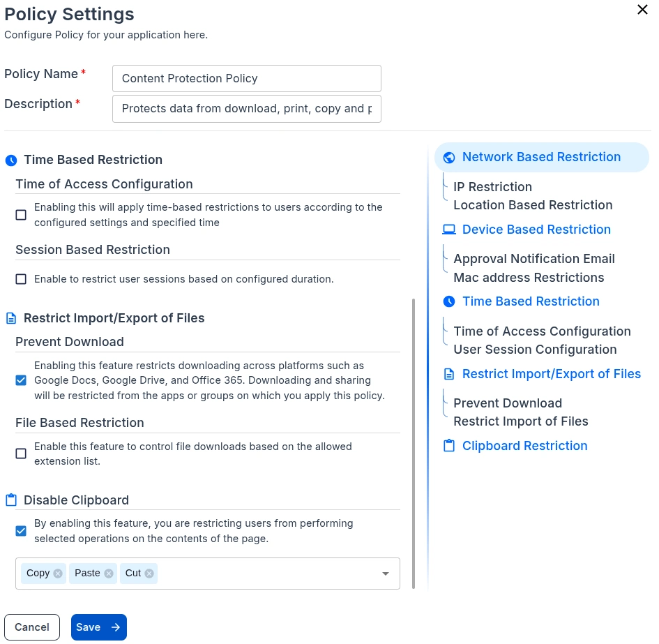659x644 pixels.
Task: Click the clipboard operations multi-select box
Action: click(208, 574)
